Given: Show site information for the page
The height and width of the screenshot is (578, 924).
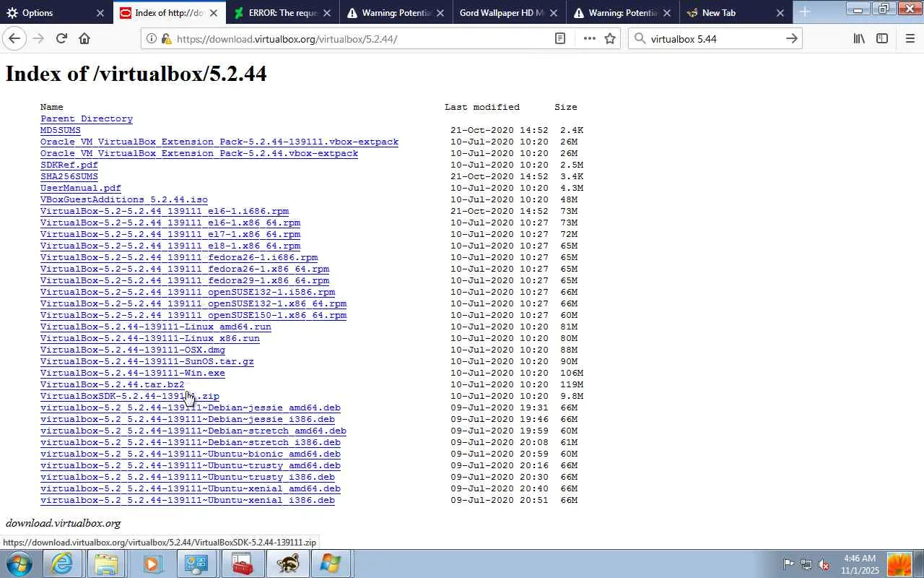Looking at the screenshot, I should coord(152,39).
